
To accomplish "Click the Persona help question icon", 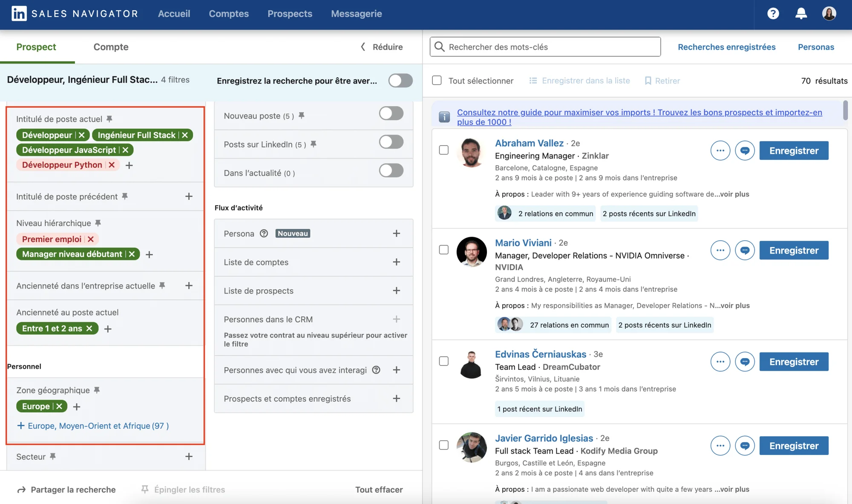I will pyautogui.click(x=264, y=233).
